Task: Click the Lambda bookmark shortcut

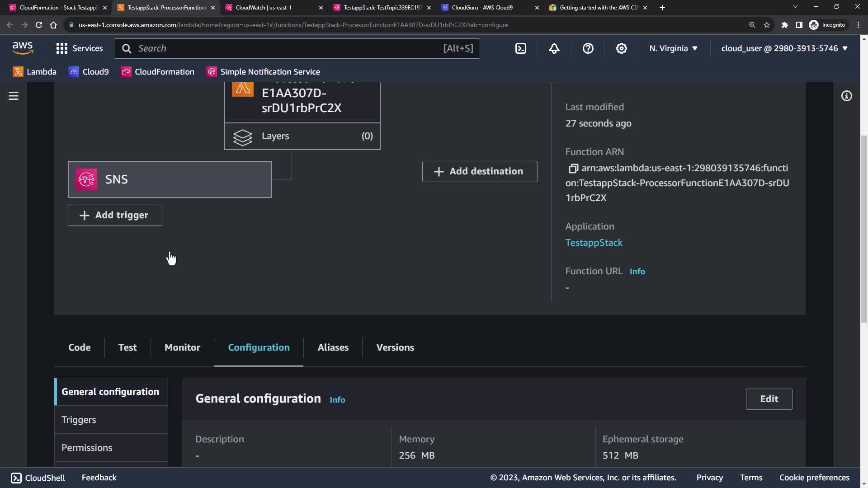Action: [35, 72]
